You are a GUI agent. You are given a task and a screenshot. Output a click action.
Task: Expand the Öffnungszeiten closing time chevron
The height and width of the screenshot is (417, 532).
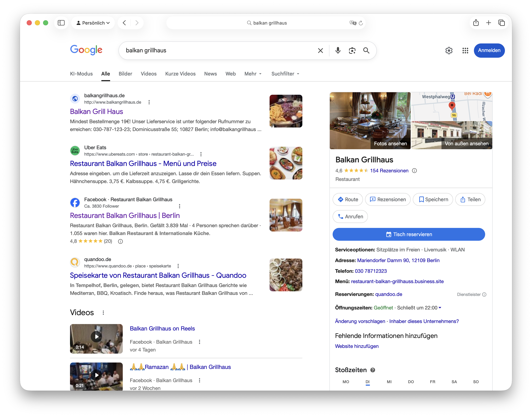(x=440, y=308)
